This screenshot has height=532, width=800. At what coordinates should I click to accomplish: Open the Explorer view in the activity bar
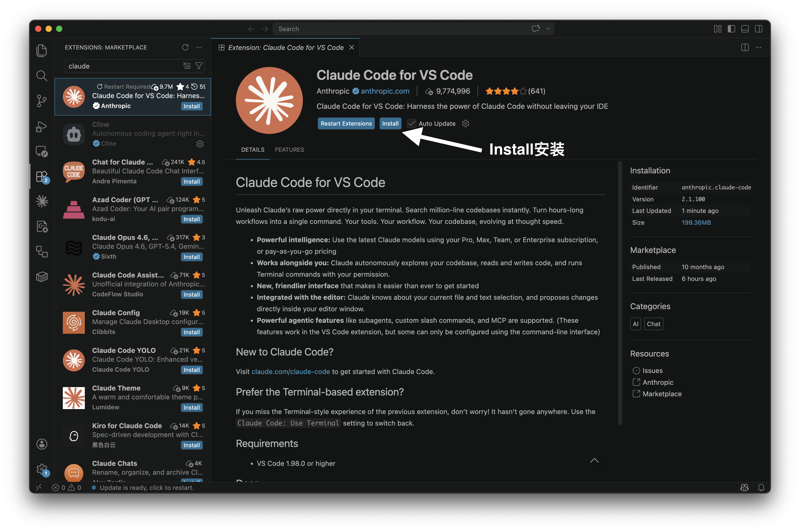(x=42, y=50)
